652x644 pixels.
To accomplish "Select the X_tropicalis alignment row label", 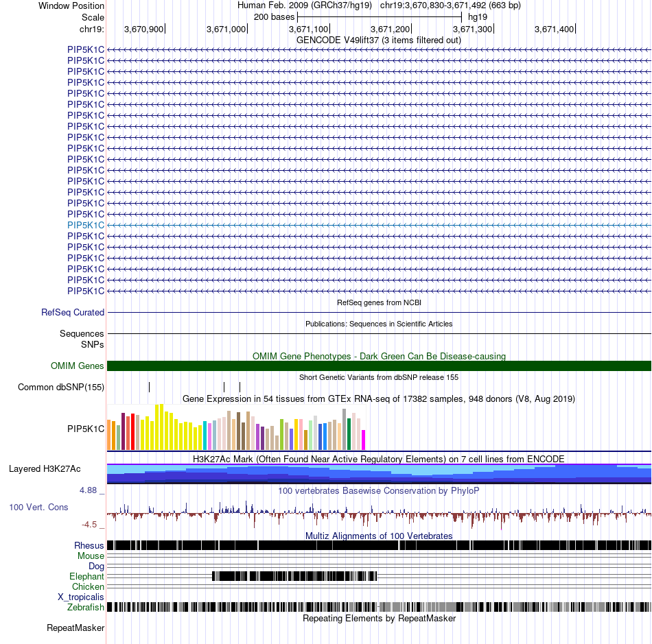I will [81, 597].
